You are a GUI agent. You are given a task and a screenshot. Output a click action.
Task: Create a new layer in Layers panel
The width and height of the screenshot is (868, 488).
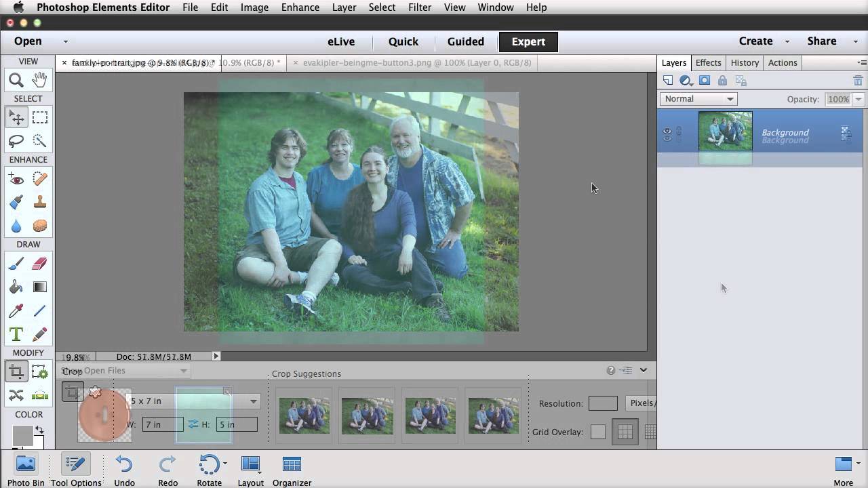668,81
